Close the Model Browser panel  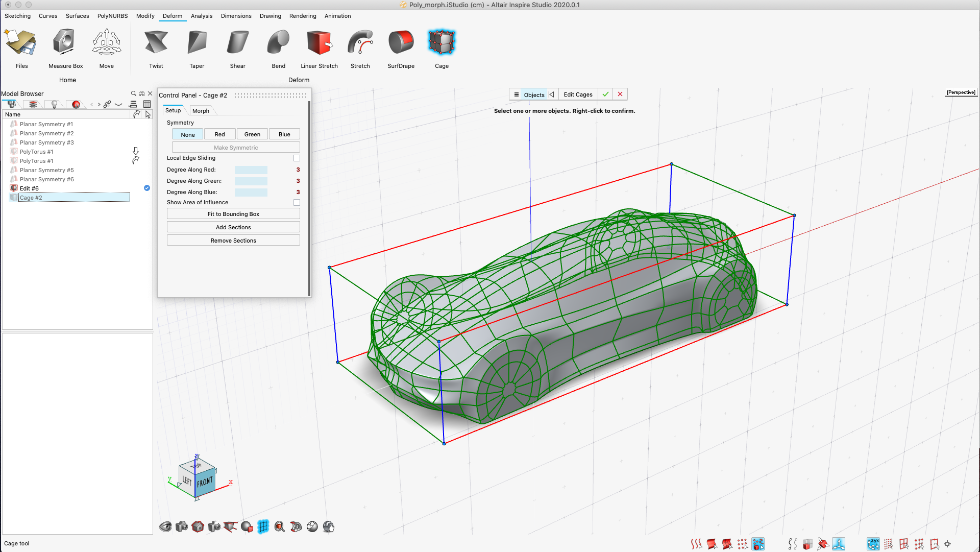point(150,93)
